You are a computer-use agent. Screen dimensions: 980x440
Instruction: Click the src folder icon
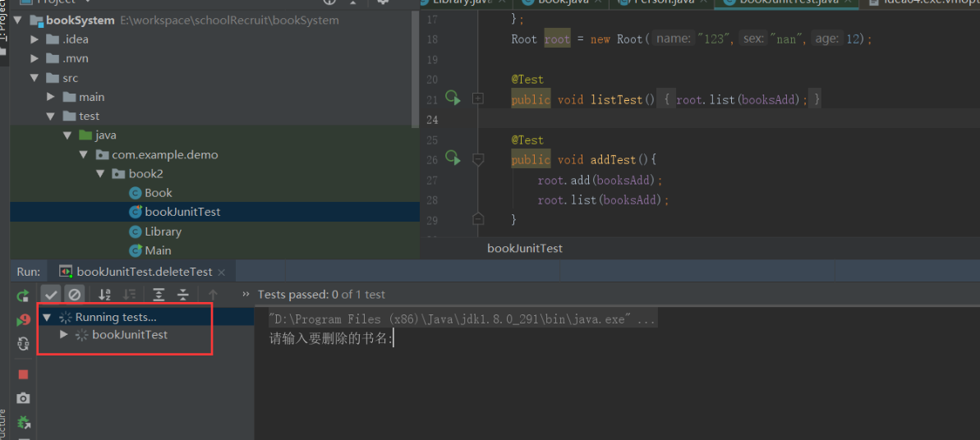(x=53, y=78)
